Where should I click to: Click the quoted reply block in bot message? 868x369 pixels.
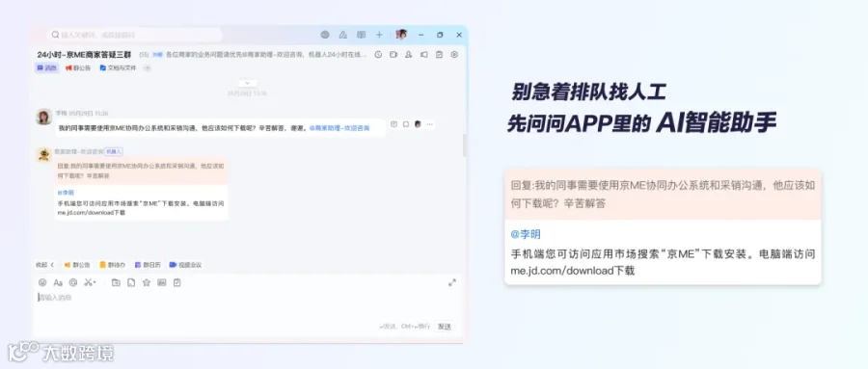pyautogui.click(x=141, y=171)
